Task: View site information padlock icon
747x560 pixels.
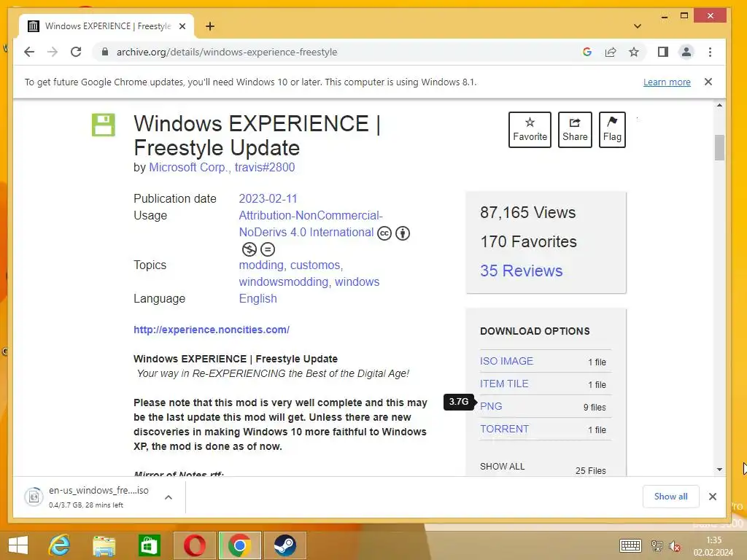Action: 105,52
